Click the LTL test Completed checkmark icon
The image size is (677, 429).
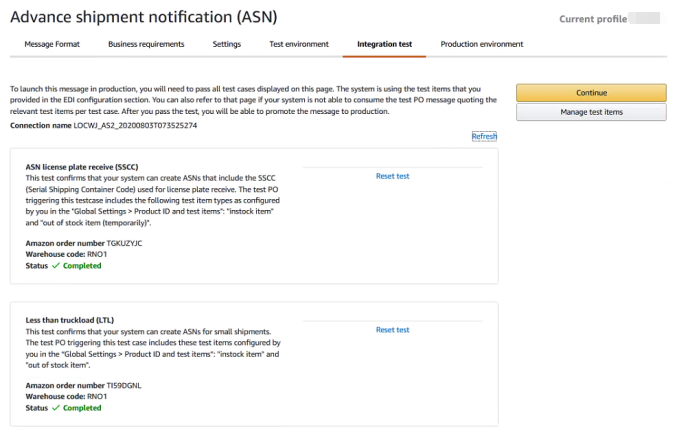pos(56,408)
